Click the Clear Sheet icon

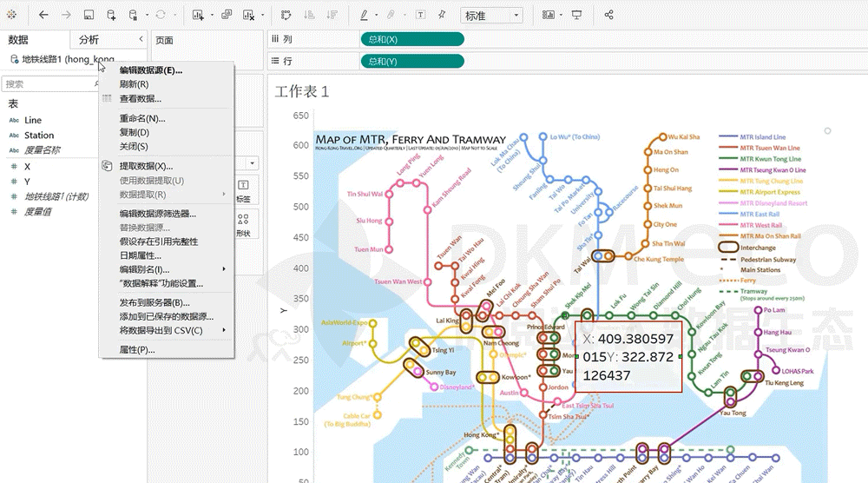point(248,15)
